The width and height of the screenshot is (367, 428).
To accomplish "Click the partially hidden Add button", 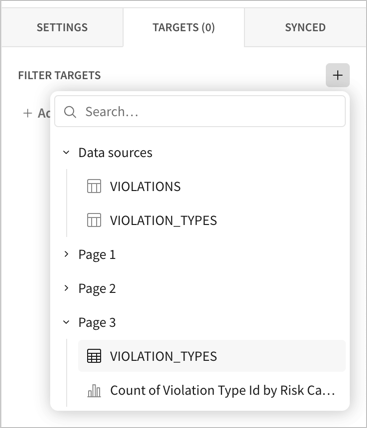I will (36, 113).
